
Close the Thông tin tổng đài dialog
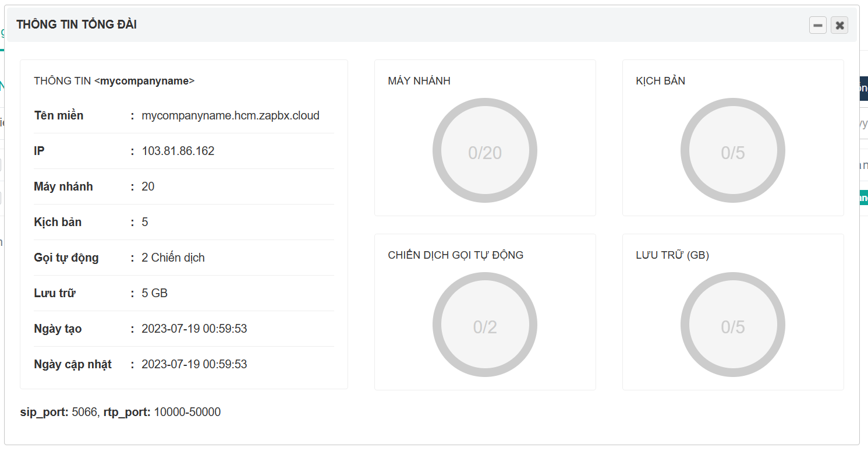tap(839, 25)
